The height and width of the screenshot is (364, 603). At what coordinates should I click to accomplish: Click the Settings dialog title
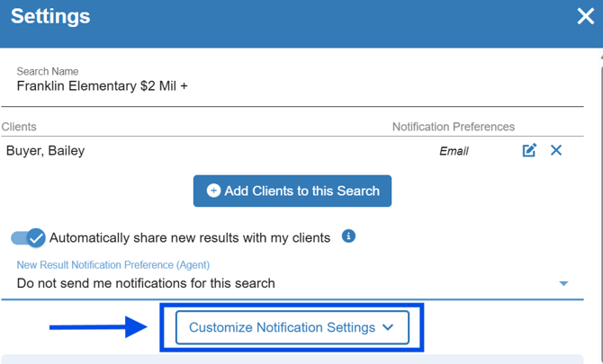pos(50,16)
